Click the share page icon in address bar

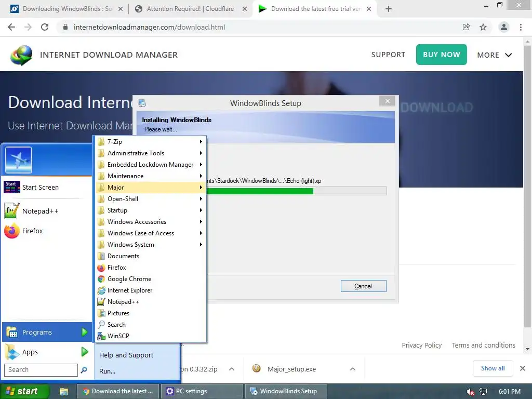click(467, 27)
